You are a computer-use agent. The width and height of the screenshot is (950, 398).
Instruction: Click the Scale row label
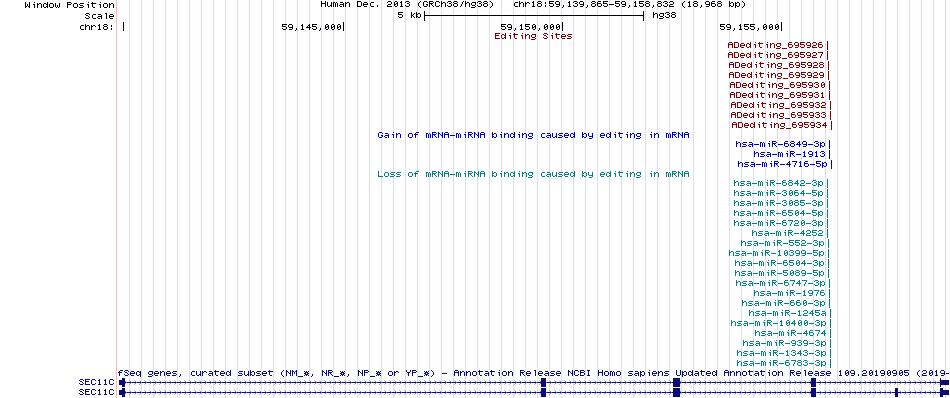coord(99,16)
